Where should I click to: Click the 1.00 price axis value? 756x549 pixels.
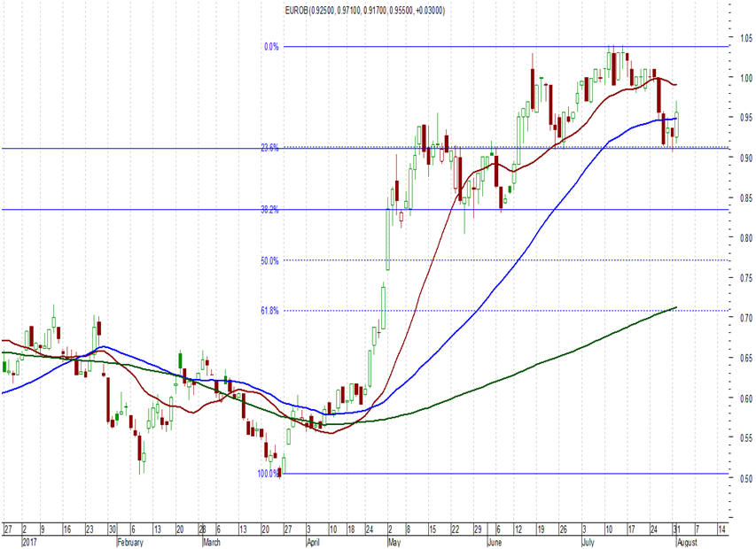pyautogui.click(x=746, y=77)
